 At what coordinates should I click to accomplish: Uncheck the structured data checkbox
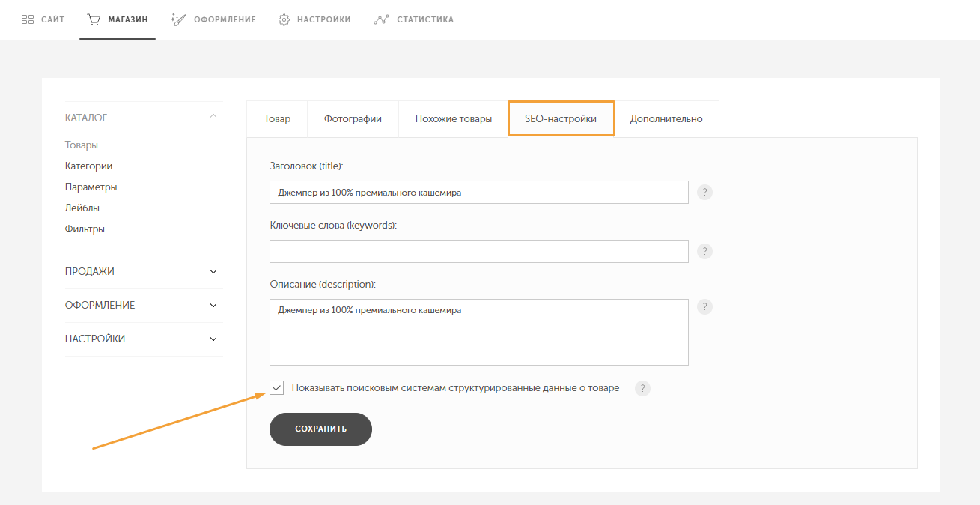(277, 388)
